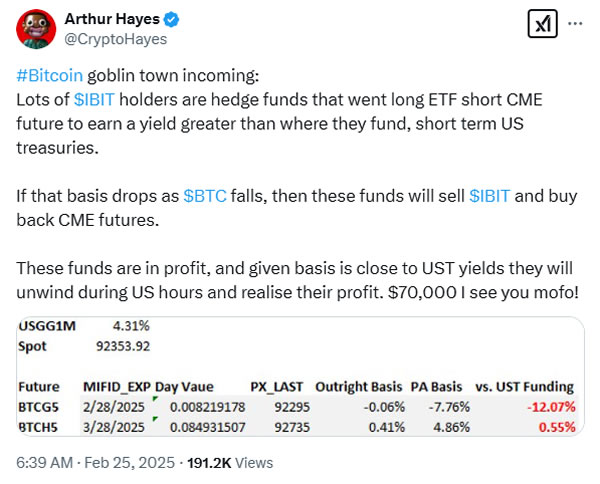
Task: Click the BTCG5 future row label
Action: click(40, 407)
